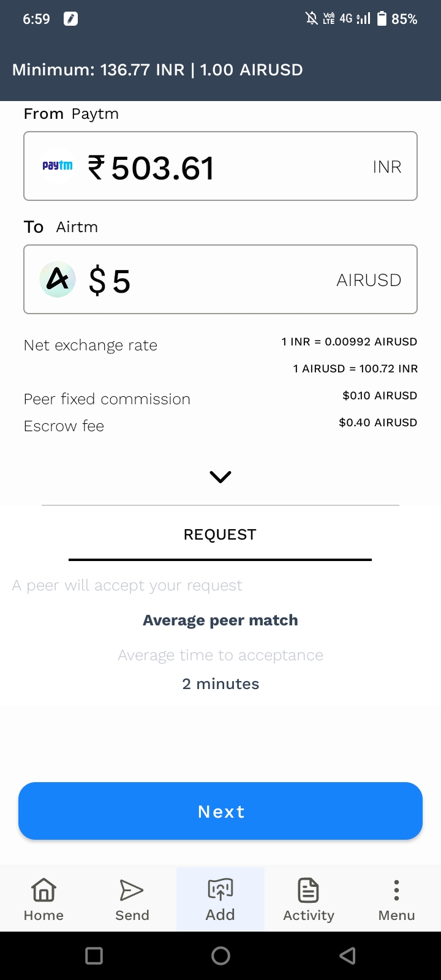Screen dimensions: 441x980
Task: Expand fee details with the chevron
Action: point(221,477)
